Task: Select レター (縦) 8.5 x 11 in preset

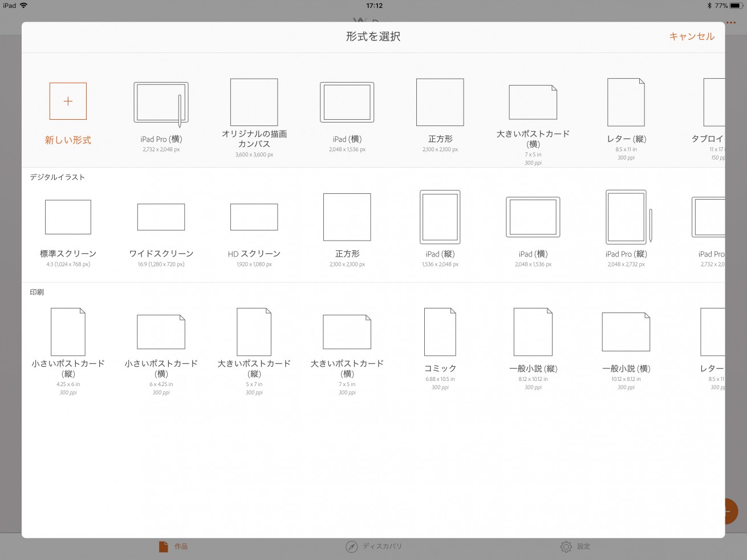Action: 626,119
